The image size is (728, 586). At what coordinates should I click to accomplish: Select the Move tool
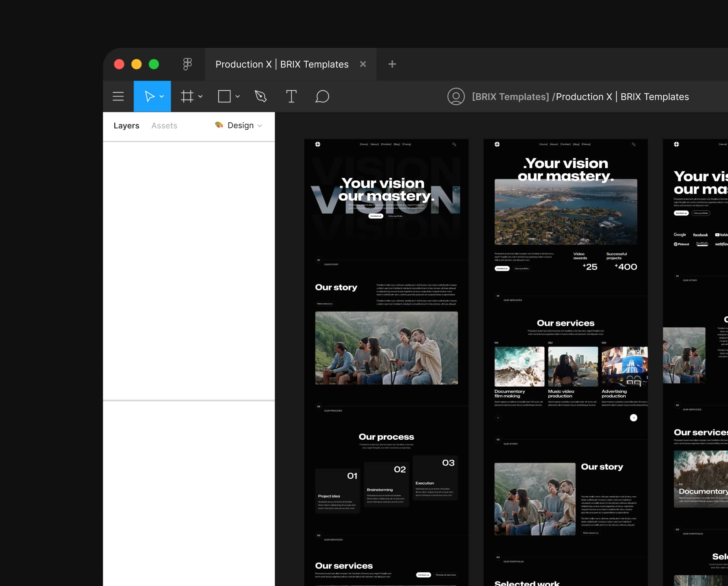point(149,96)
